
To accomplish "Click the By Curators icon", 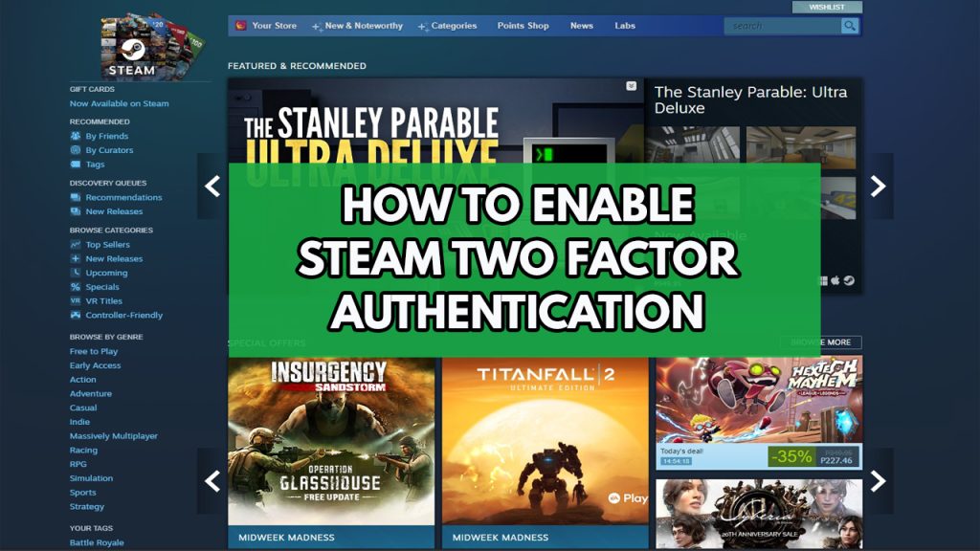I will [76, 150].
